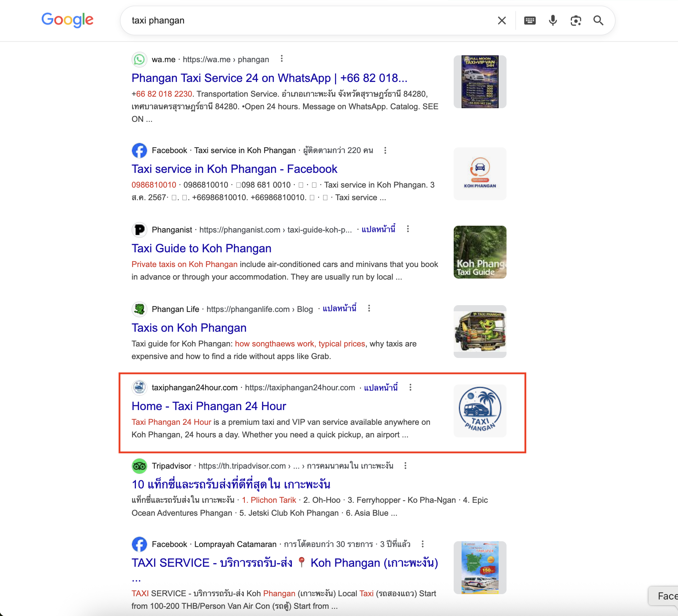Click the Phangan Life frog favicon
The height and width of the screenshot is (616, 678).
(x=139, y=309)
